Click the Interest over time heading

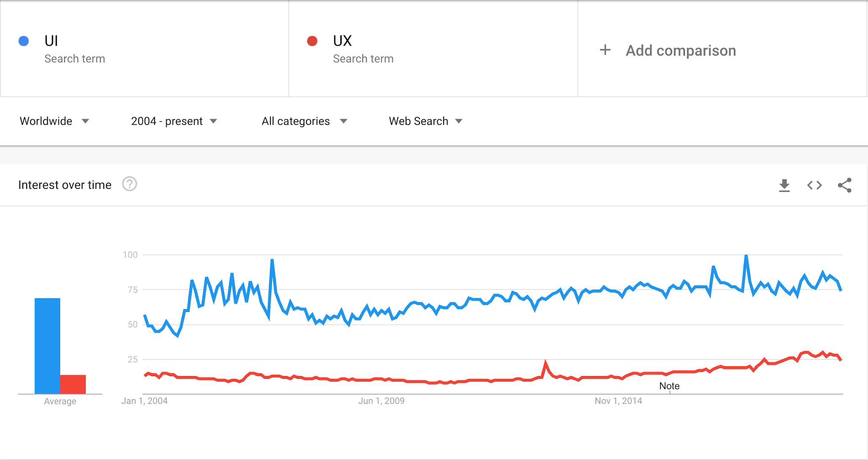(65, 185)
